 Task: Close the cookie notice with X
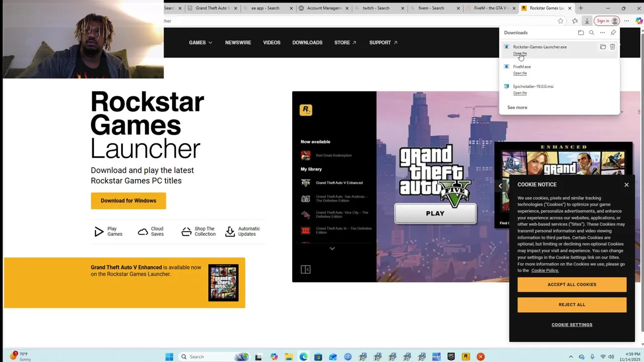coord(626,185)
